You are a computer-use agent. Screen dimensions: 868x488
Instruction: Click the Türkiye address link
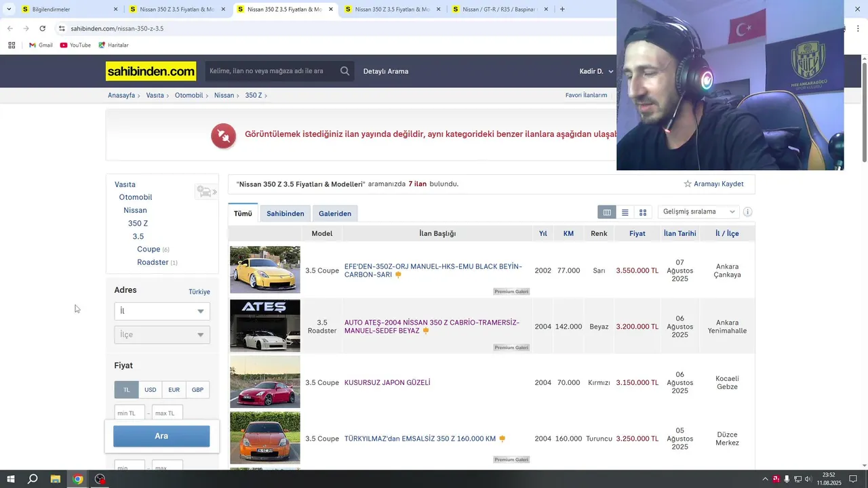pyautogui.click(x=199, y=292)
